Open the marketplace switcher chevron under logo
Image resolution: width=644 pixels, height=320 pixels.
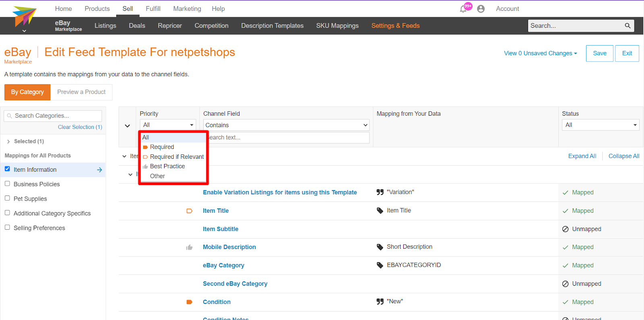tap(24, 31)
